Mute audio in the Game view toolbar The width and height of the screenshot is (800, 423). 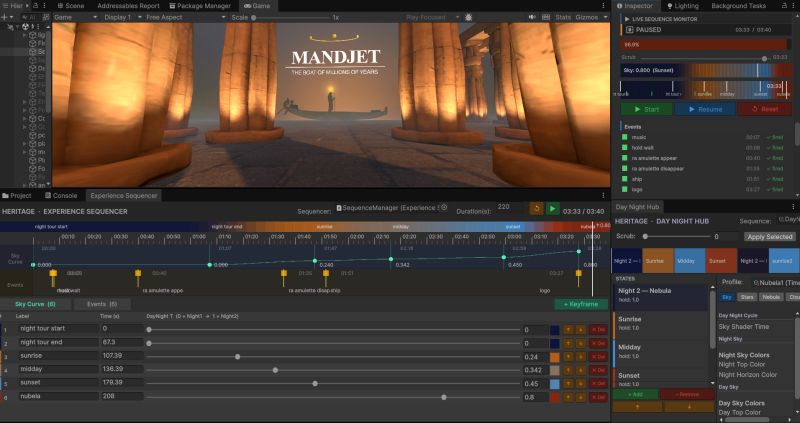pyautogui.click(x=532, y=17)
